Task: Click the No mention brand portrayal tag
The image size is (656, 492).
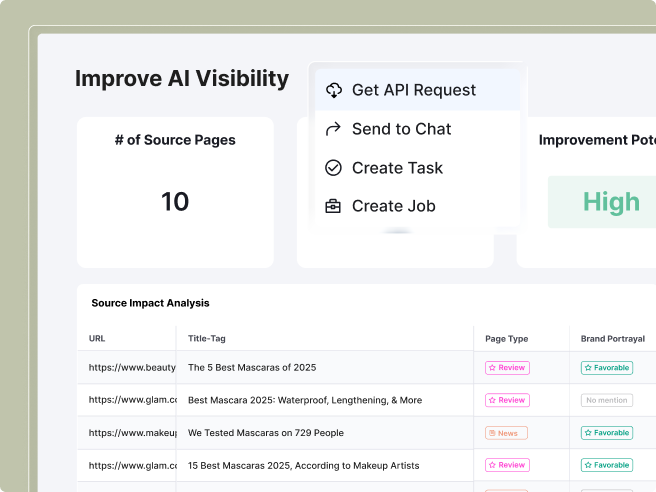Action: click(606, 400)
